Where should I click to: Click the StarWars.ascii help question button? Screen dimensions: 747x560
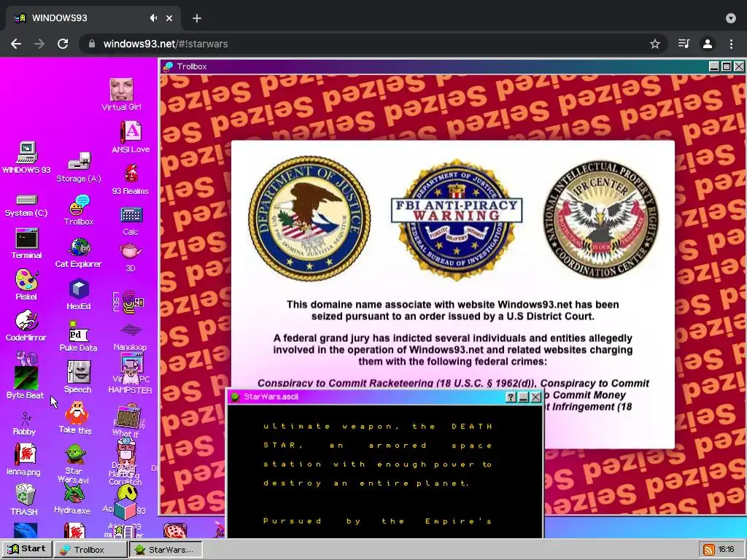[511, 397]
